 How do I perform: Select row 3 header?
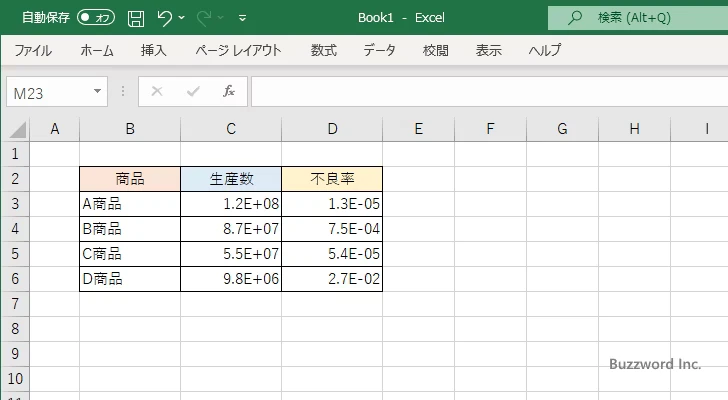(x=14, y=204)
